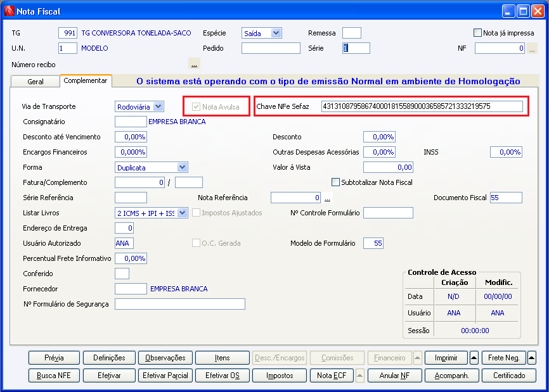Click the up arrow next to Frete Neg.
This screenshot has width=549, height=392.
coord(531,358)
